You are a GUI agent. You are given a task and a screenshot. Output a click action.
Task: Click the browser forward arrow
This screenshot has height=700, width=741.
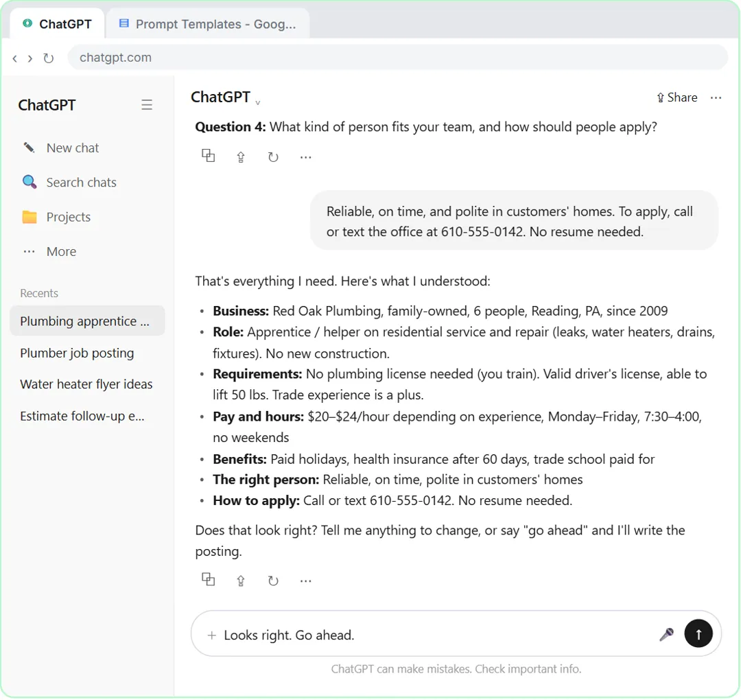(30, 58)
